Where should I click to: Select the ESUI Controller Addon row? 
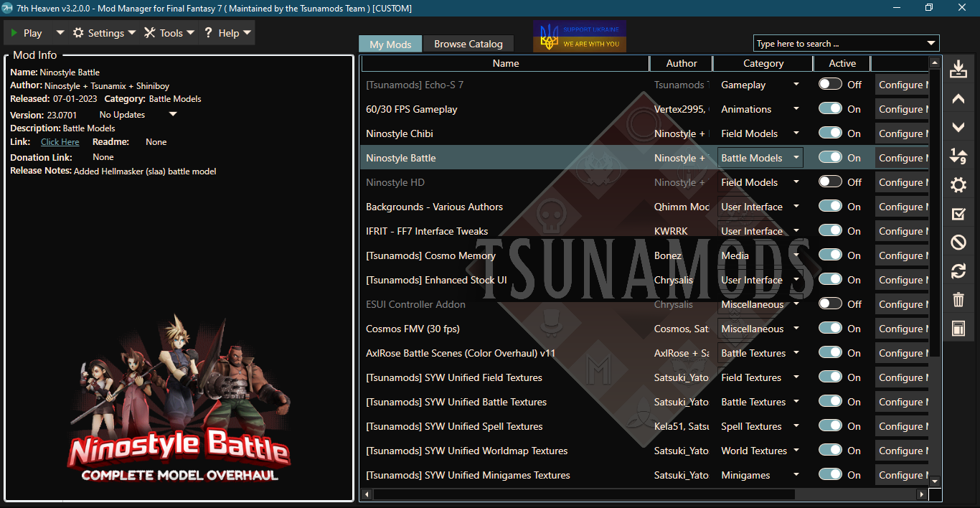pyautogui.click(x=644, y=304)
